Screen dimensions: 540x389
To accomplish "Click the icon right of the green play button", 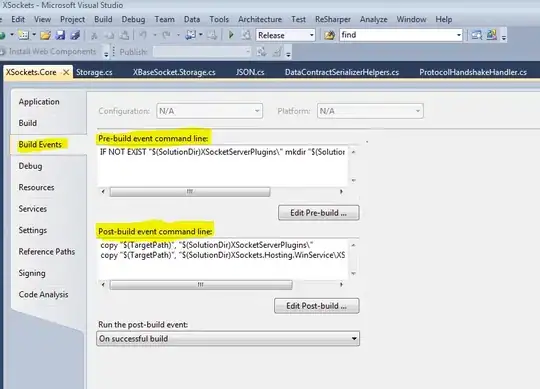I will tap(246, 35).
